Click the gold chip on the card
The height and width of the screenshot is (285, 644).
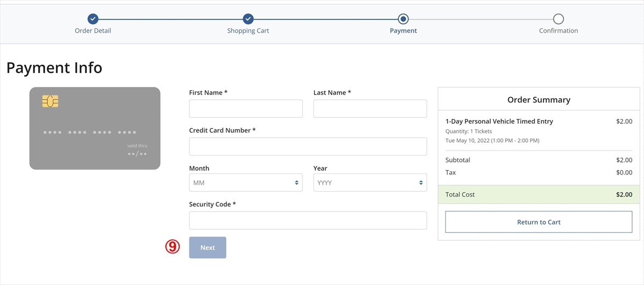click(50, 101)
